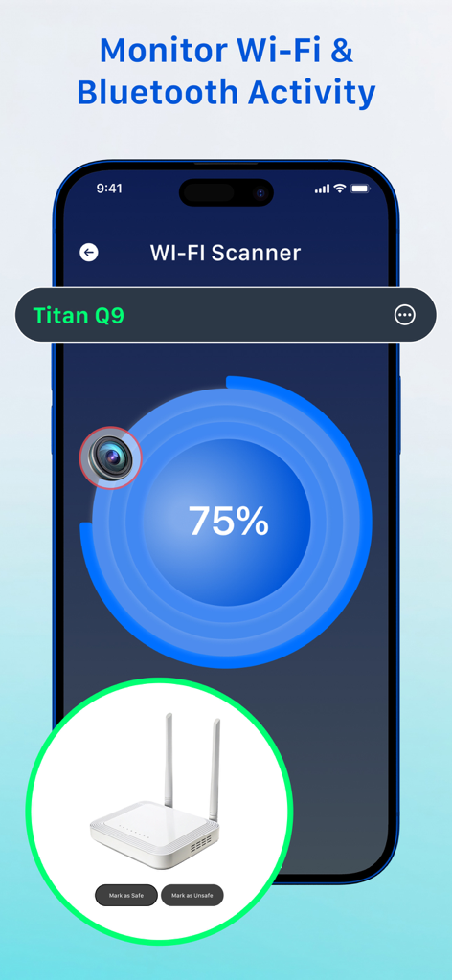452x980 pixels.
Task: Tap the 9:41 clock
Action: point(109,189)
